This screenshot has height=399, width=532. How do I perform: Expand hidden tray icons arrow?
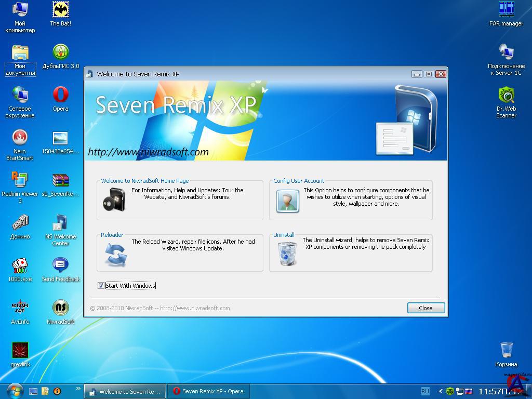click(x=441, y=391)
